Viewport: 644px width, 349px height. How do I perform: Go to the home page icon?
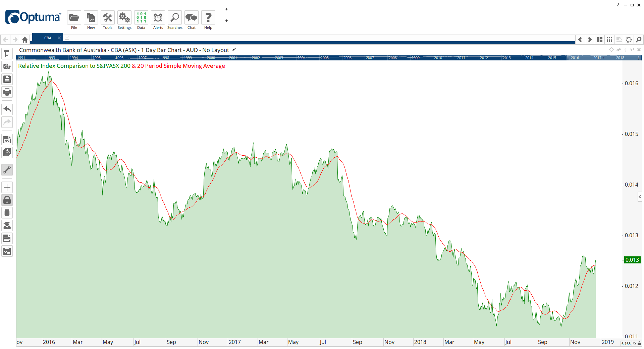(25, 40)
